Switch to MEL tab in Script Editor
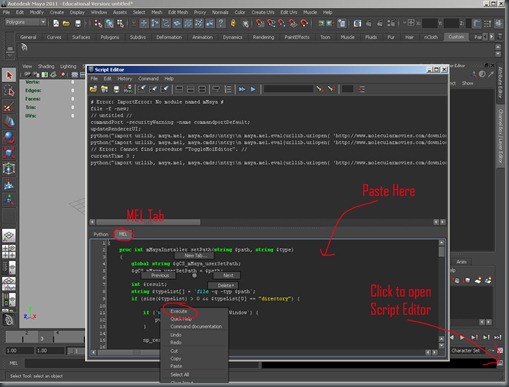Viewport: 509px width, 387px height. pos(123,234)
